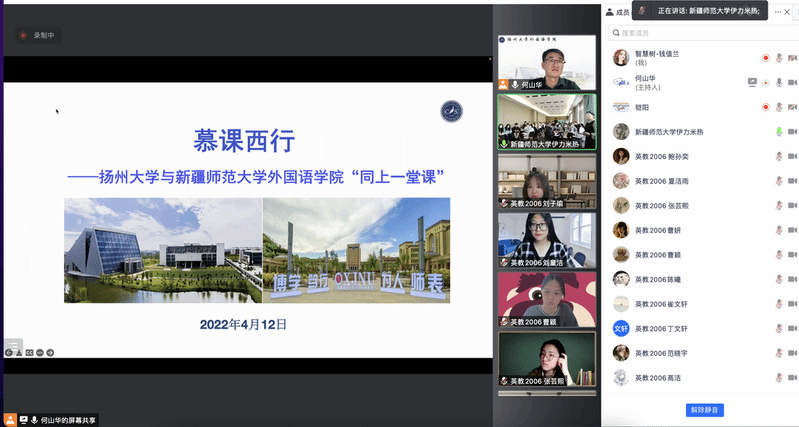Click 何山华的屏幕共享 label at bottom

pos(76,419)
